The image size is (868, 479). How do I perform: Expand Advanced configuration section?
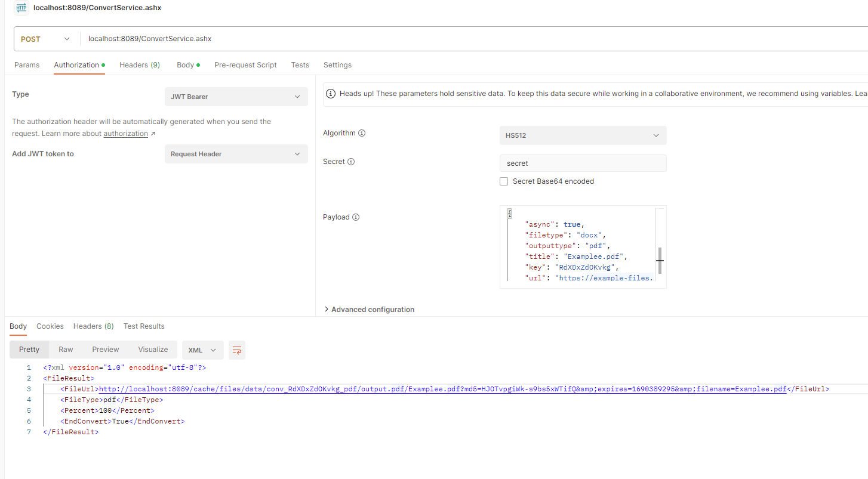(369, 310)
